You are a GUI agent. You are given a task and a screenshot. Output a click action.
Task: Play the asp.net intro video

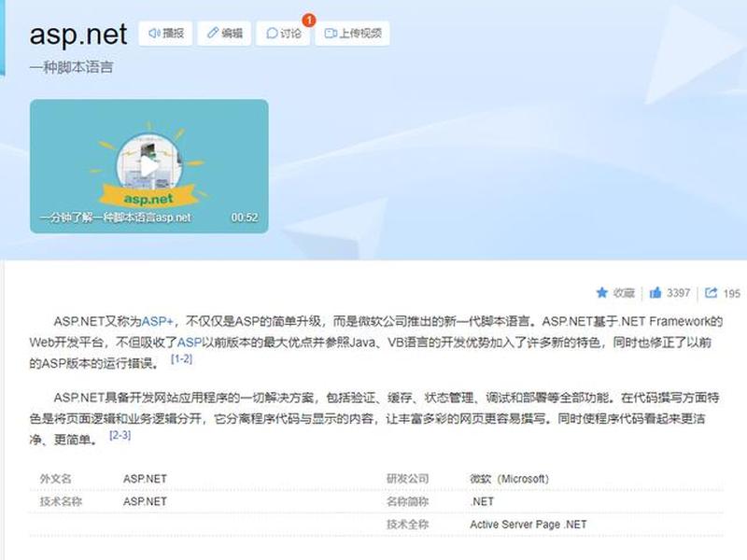149,166
